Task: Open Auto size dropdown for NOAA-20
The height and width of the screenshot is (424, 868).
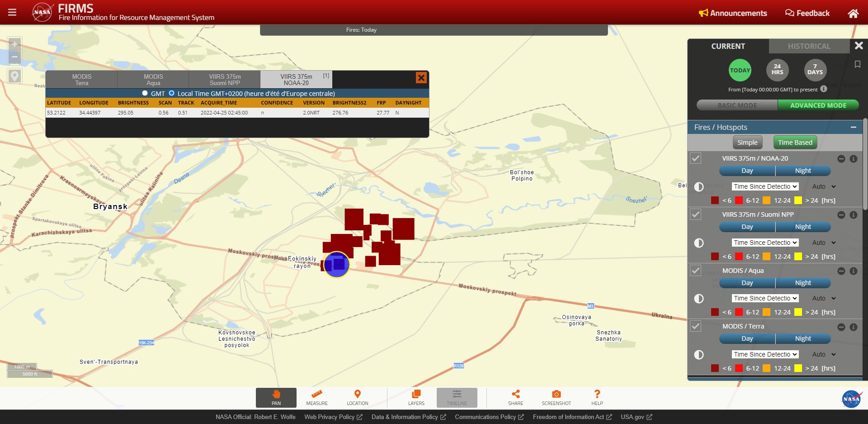Action: (x=824, y=186)
